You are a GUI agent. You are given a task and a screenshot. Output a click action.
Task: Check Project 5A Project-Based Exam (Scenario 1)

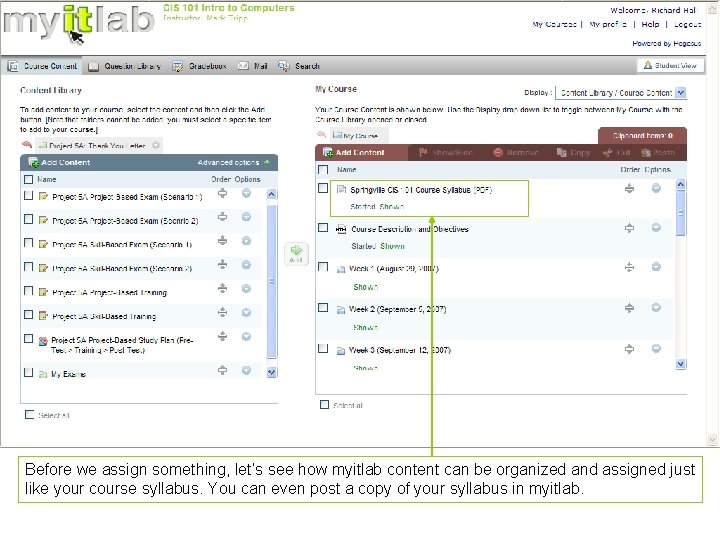(28, 196)
